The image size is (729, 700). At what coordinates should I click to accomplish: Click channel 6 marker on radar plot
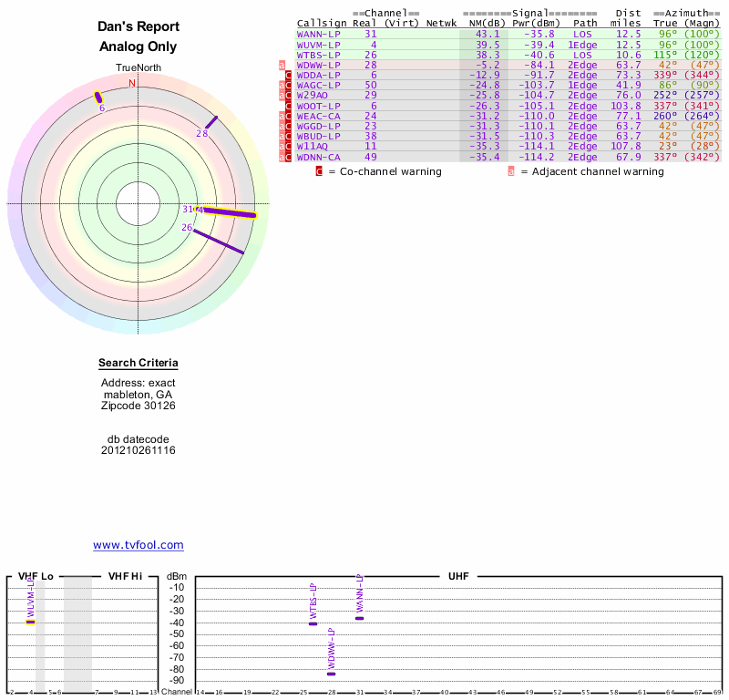(98, 98)
